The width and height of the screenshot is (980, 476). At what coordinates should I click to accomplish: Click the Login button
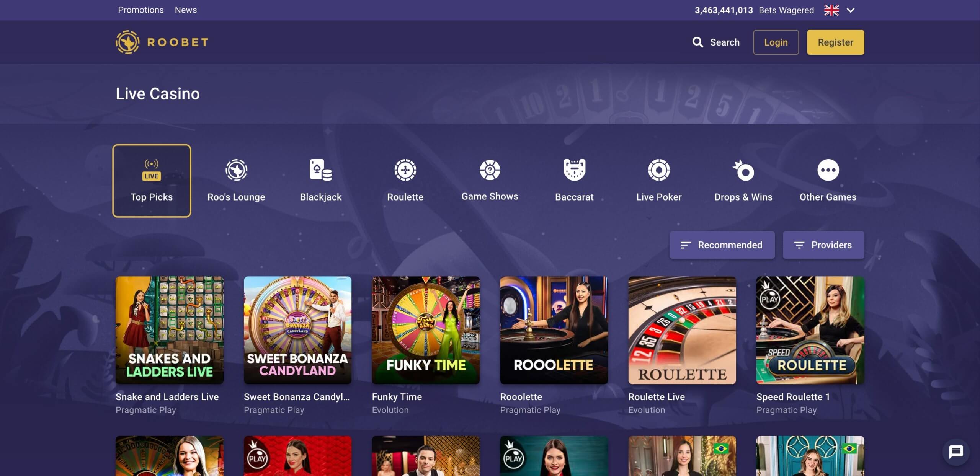776,42
